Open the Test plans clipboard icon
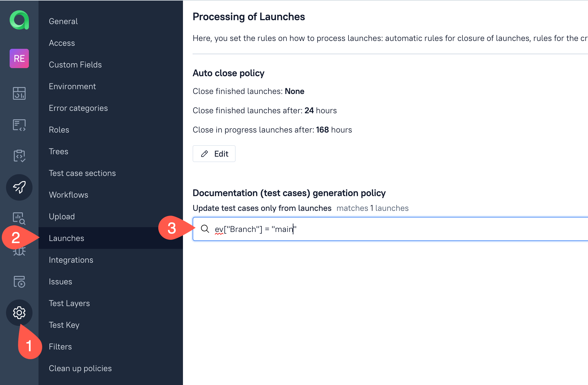The width and height of the screenshot is (588, 385). point(19,156)
